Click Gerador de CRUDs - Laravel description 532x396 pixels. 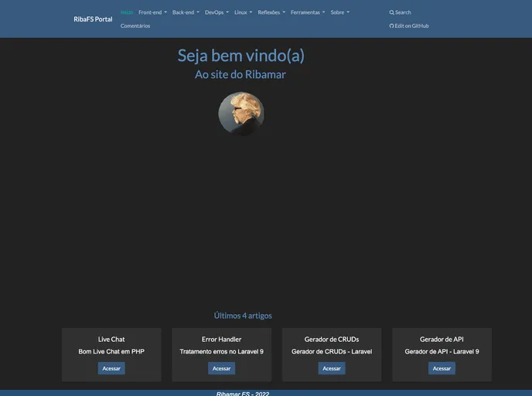tap(332, 352)
